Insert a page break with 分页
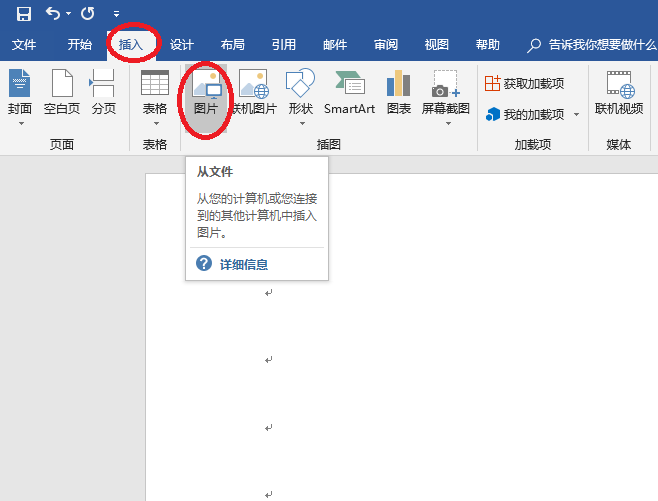The width and height of the screenshot is (658, 501). [103, 91]
